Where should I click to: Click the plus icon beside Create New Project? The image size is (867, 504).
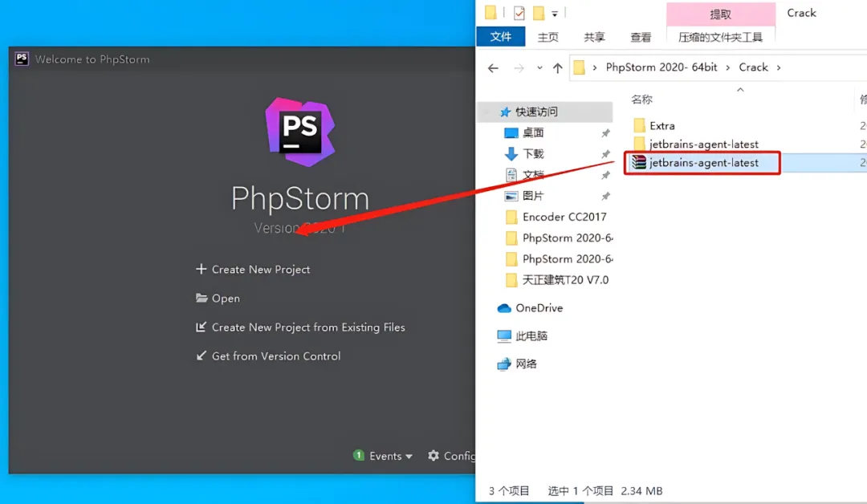click(x=201, y=269)
